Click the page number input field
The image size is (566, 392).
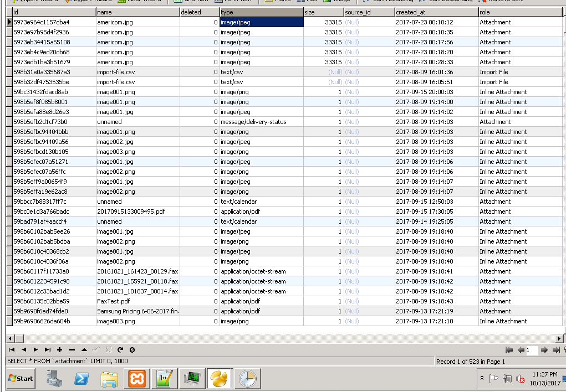532,350
